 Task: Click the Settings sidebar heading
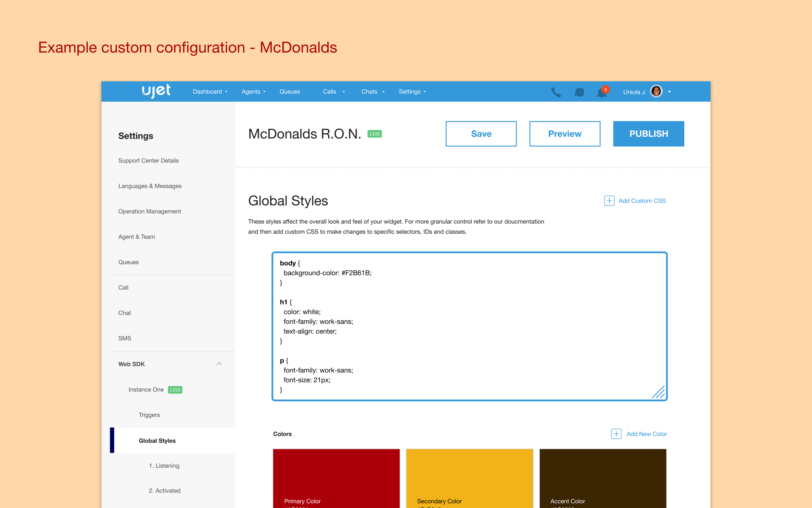point(136,136)
